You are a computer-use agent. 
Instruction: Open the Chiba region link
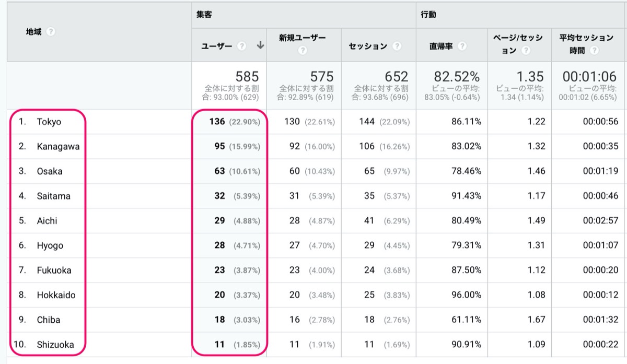pos(48,320)
